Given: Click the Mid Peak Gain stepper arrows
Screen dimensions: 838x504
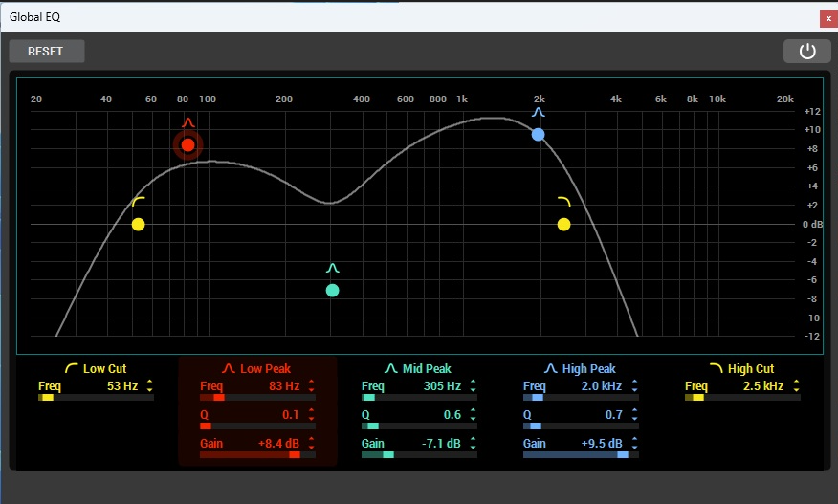Looking at the screenshot, I should pos(473,444).
